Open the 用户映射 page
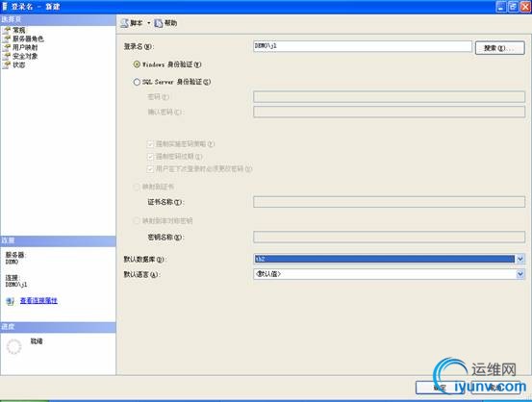Image resolution: width=532 pixels, height=402 pixels. tap(25, 47)
